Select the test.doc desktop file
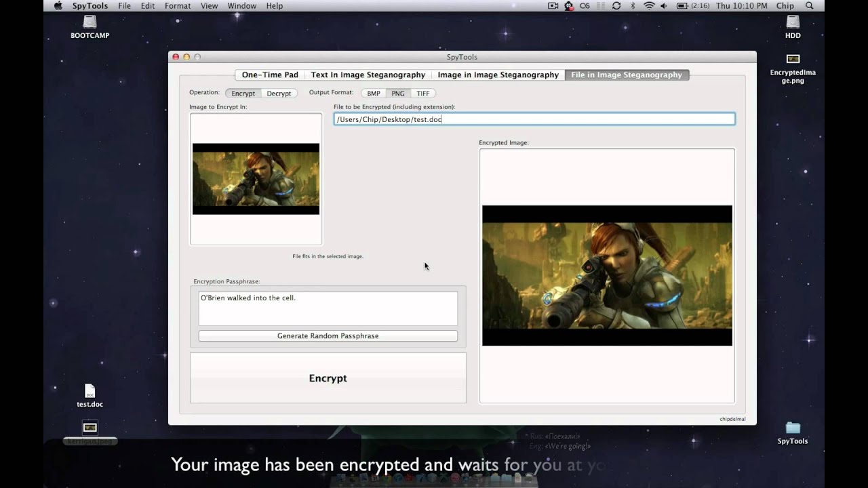 [90, 396]
